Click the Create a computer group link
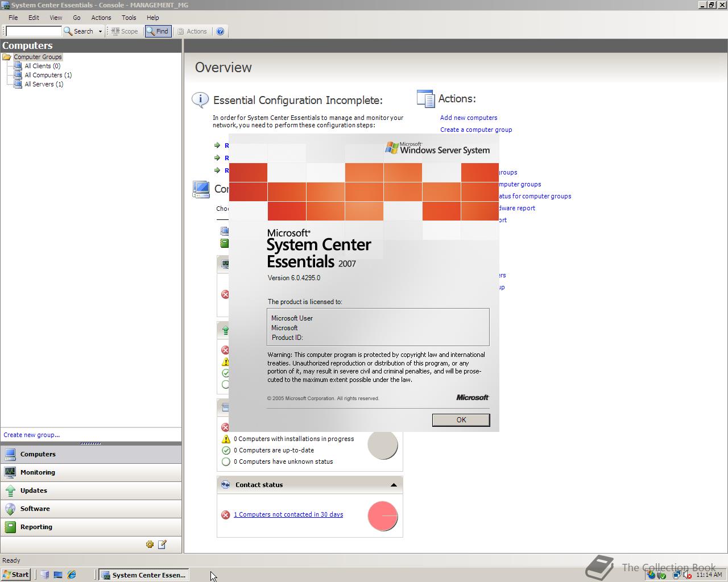728x582 pixels. tap(476, 130)
